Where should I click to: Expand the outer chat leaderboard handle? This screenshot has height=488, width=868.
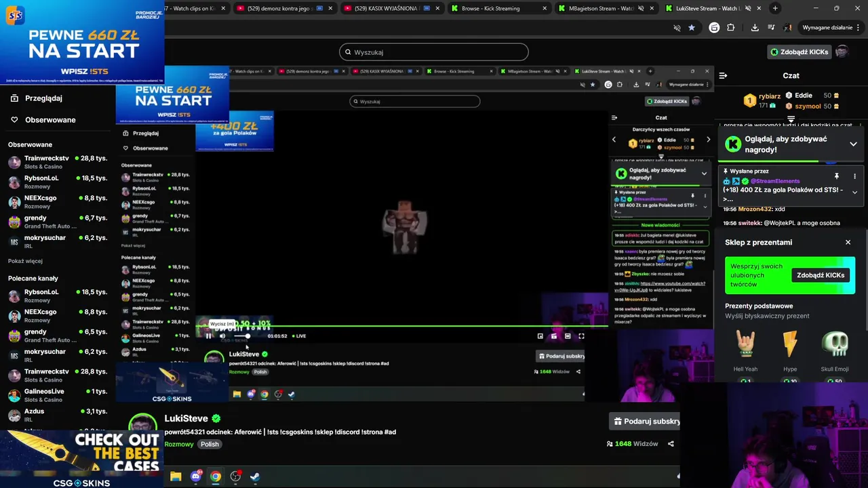coord(791,119)
